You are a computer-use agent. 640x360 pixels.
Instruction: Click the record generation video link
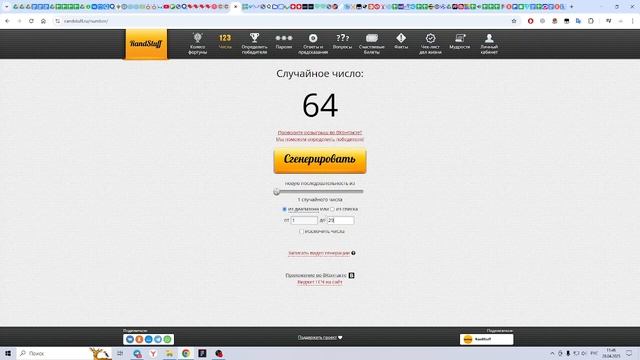(x=319, y=253)
